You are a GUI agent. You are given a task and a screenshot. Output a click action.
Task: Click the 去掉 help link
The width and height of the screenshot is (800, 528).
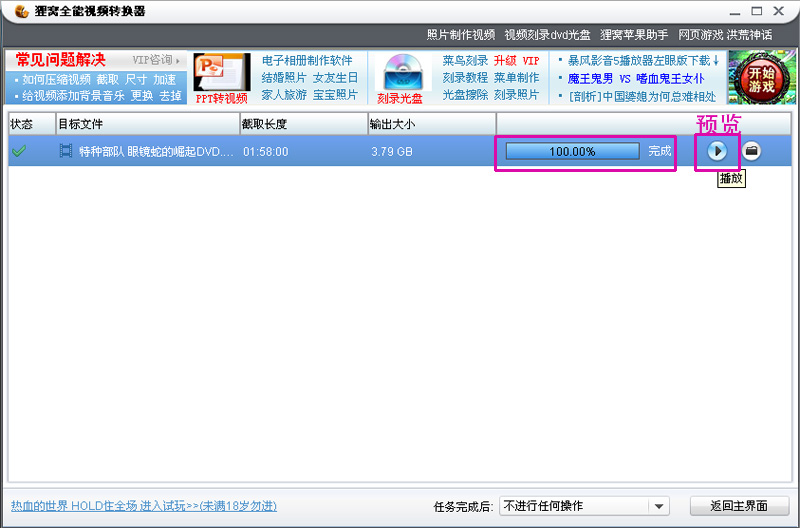click(170, 96)
